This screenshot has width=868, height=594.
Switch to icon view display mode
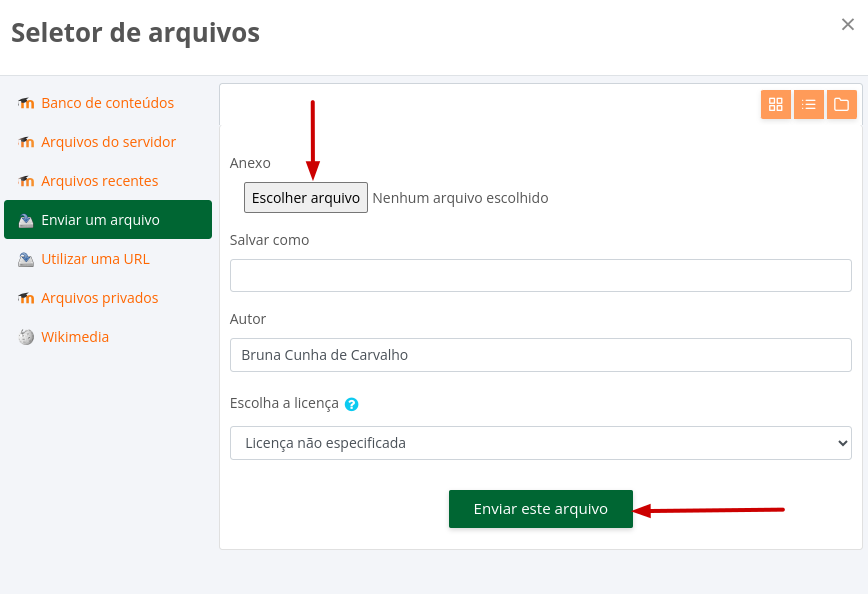point(776,104)
